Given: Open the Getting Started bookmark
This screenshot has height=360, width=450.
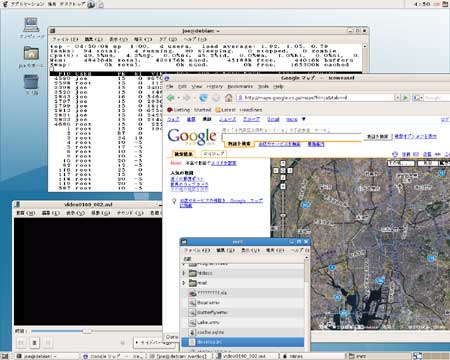Looking at the screenshot, I should tap(189, 110).
